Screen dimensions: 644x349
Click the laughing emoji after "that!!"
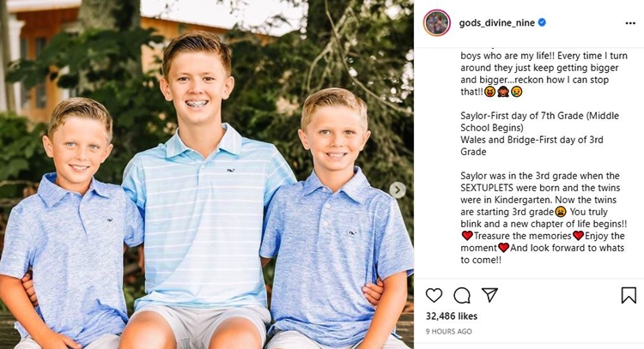coord(489,92)
